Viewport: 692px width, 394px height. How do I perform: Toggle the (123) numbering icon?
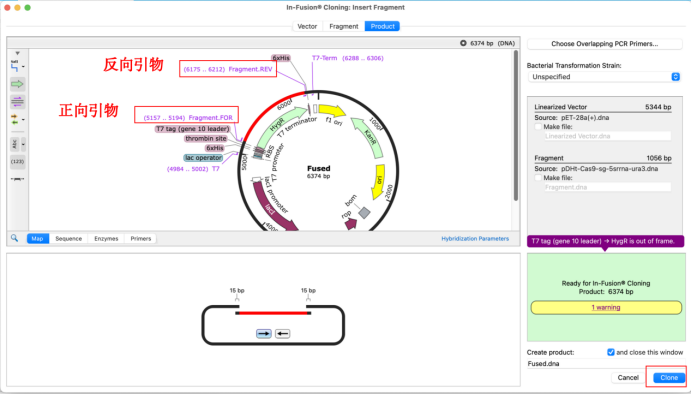click(17, 161)
